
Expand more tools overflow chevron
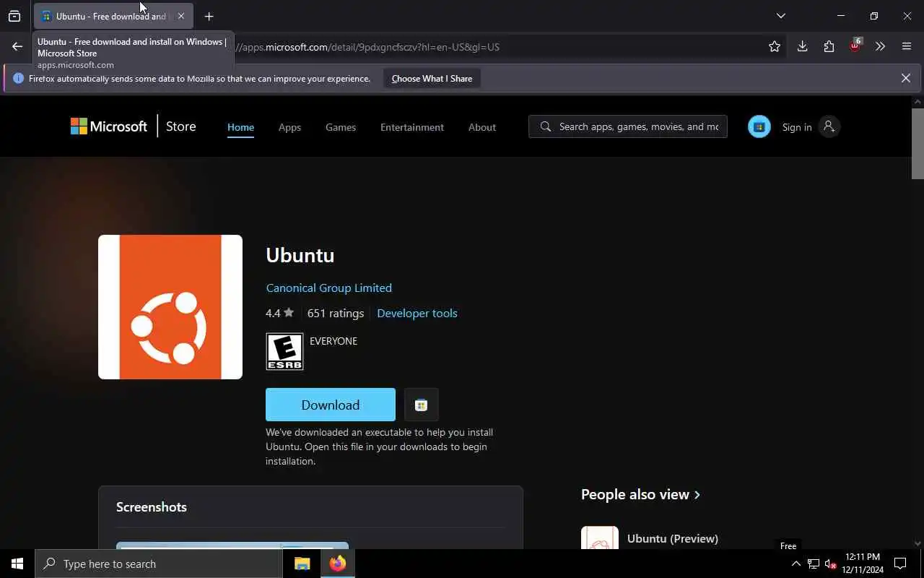[x=880, y=47]
